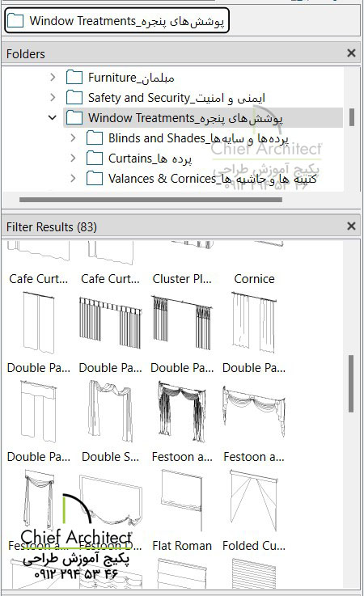Viewport: 364px width, 596px height.
Task: Close the Folders panel
Action: click(351, 53)
